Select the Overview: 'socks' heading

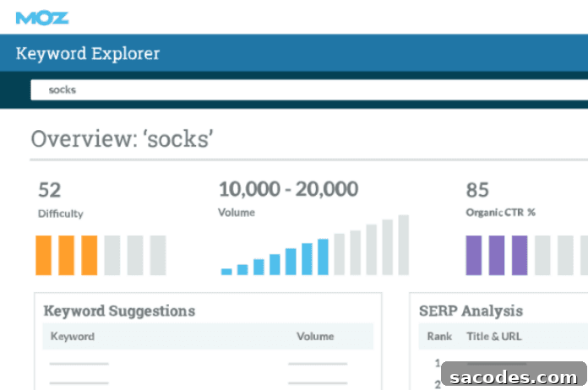click(x=122, y=139)
